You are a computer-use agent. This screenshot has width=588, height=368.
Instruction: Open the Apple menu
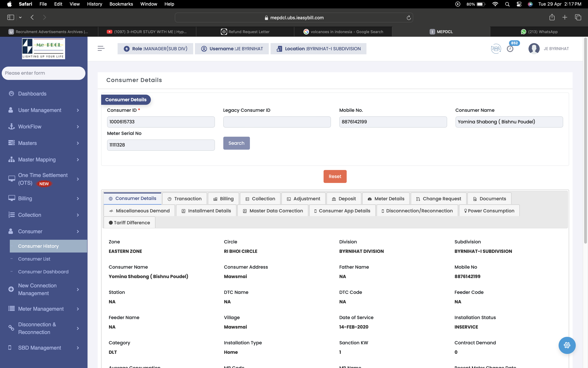(x=9, y=4)
